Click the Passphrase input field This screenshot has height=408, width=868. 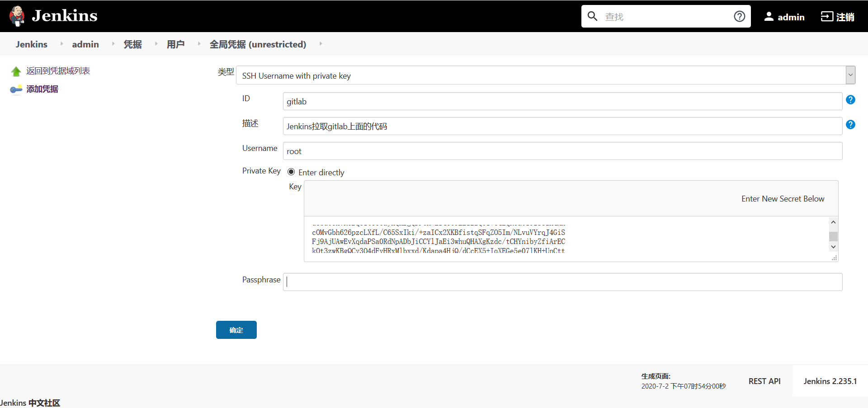[562, 282]
